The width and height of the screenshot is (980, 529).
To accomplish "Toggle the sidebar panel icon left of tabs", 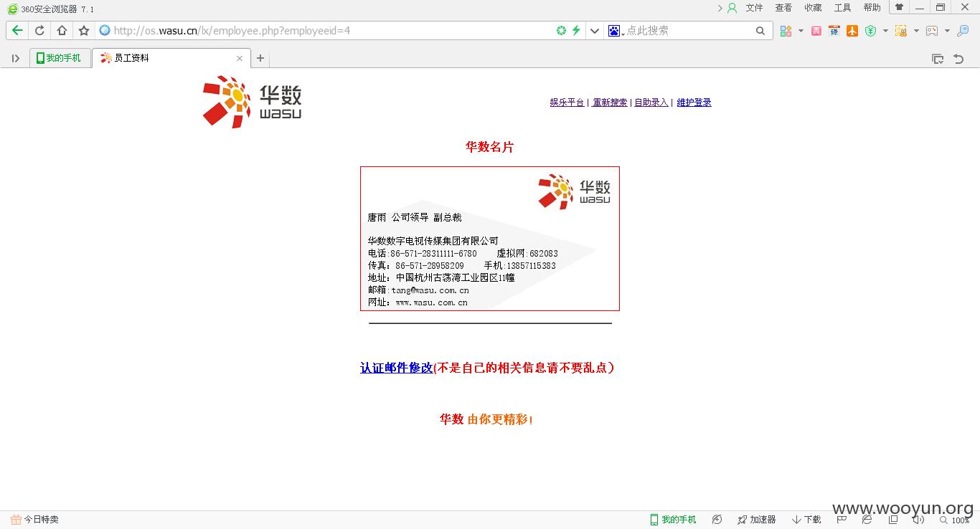I will click(x=15, y=59).
